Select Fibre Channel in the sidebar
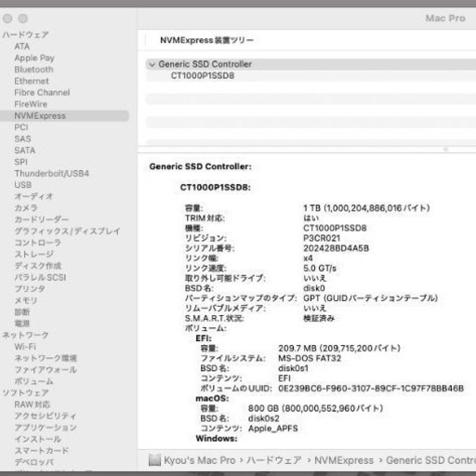The width and height of the screenshot is (476, 476). click(x=42, y=93)
